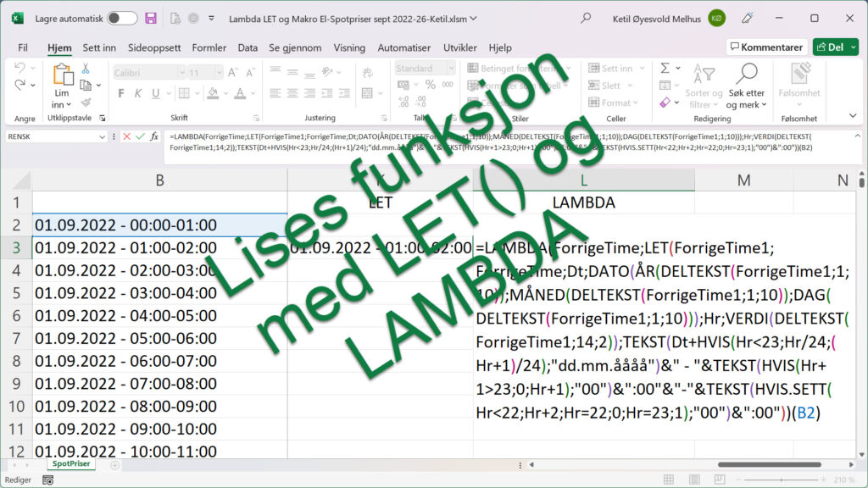Toggle wrap text icon in Justering
Viewport: 868px width, 488px height.
[x=367, y=73]
